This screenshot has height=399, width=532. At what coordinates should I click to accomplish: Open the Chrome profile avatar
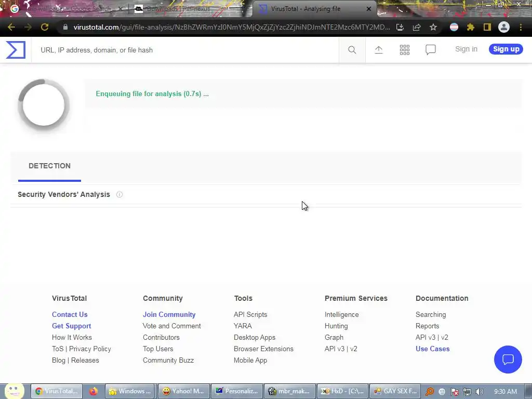click(x=504, y=27)
